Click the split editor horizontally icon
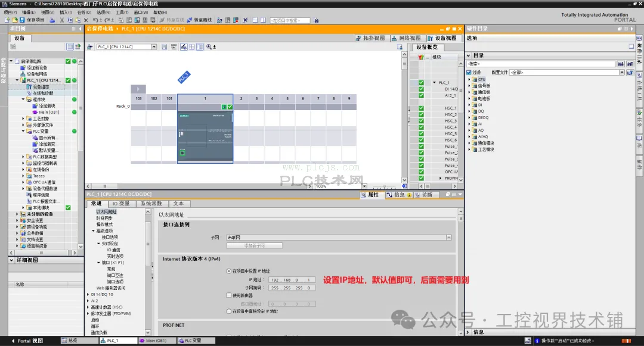644x346 pixels. coord(255,20)
